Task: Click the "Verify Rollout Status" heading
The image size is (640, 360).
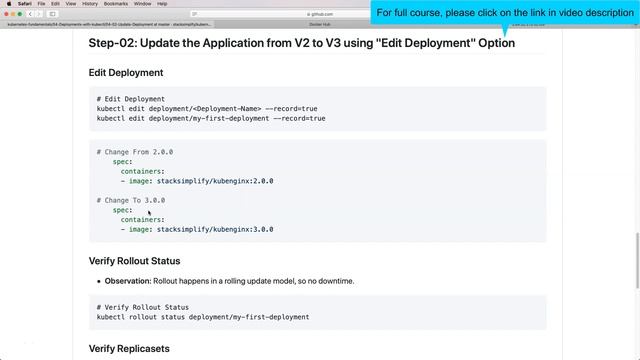Action: coord(134,261)
